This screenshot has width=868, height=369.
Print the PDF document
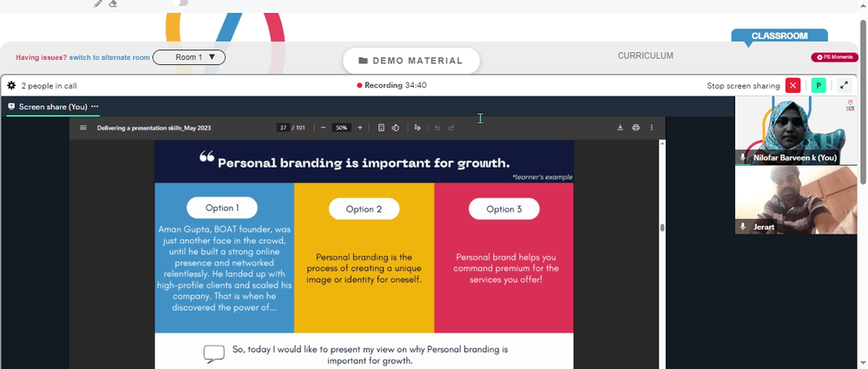635,128
